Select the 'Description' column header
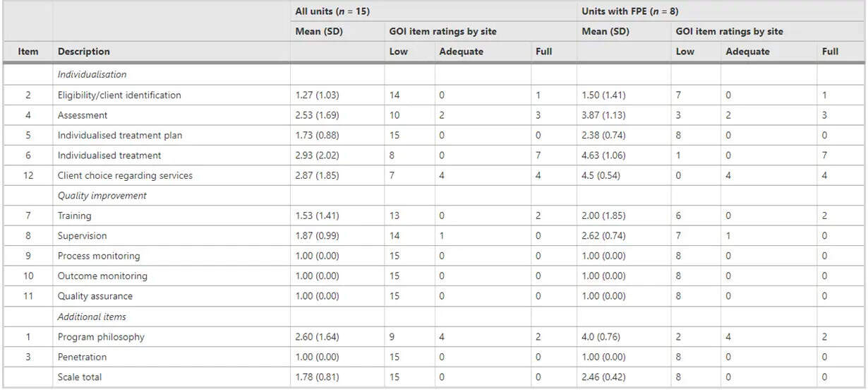 (84, 52)
